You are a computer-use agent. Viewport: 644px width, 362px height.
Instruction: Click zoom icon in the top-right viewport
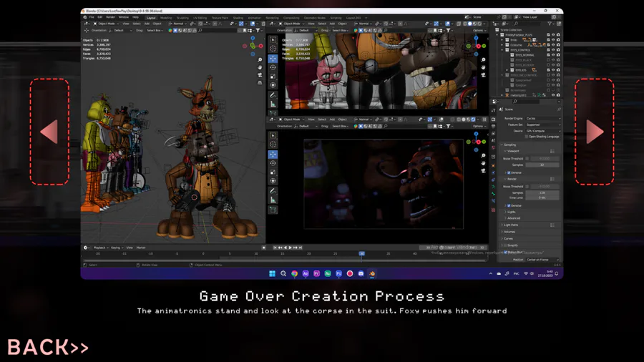click(x=484, y=60)
